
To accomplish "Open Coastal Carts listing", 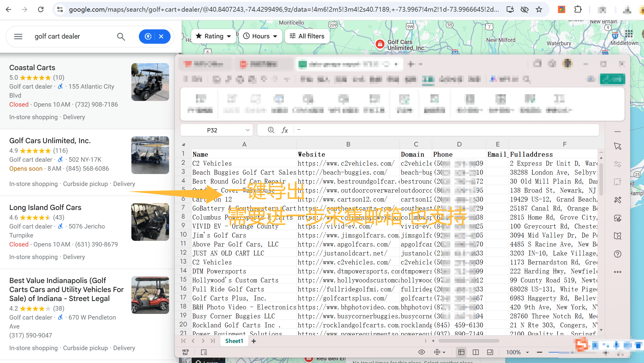I will [x=32, y=68].
